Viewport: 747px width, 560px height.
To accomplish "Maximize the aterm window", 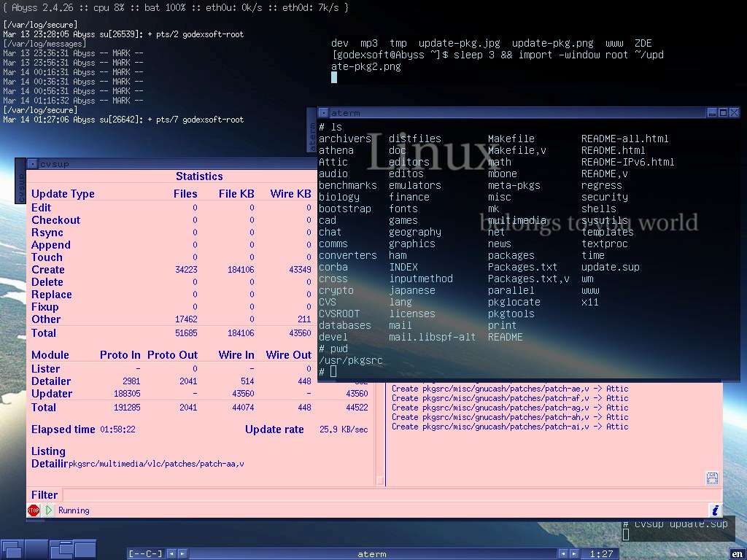I will tap(723, 113).
